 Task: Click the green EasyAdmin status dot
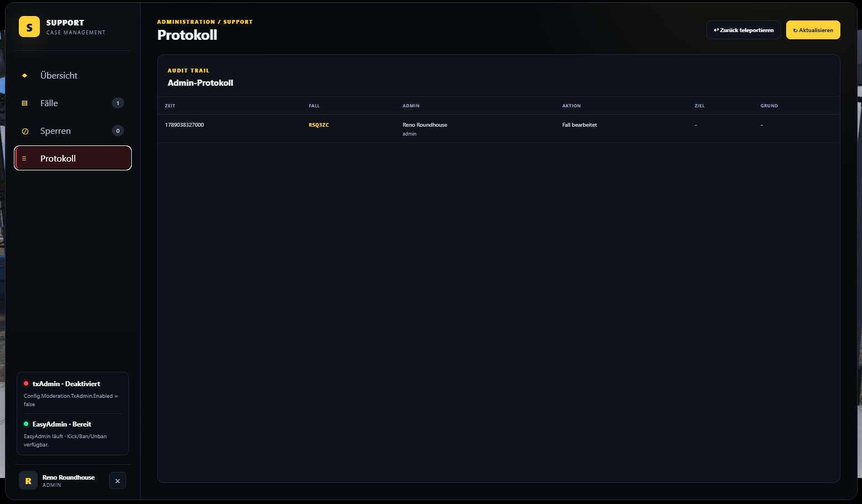click(x=26, y=424)
